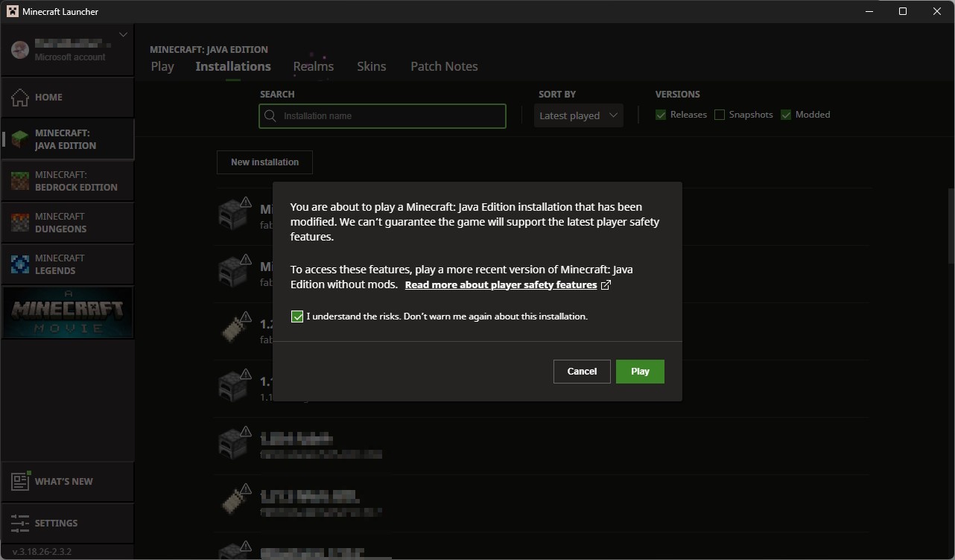Click the Bedrock Edition block icon
This screenshot has height=560, width=955.
click(x=20, y=181)
